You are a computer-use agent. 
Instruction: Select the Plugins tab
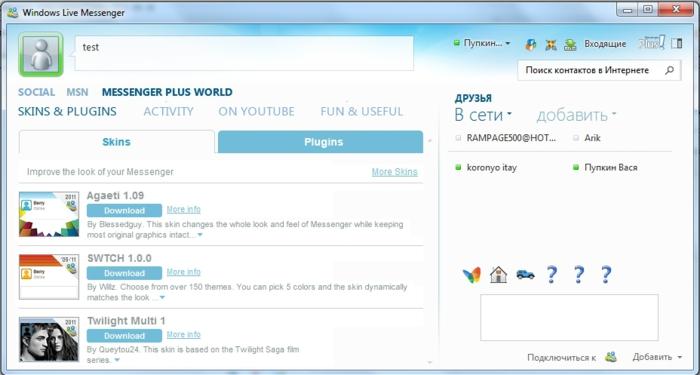tap(321, 142)
